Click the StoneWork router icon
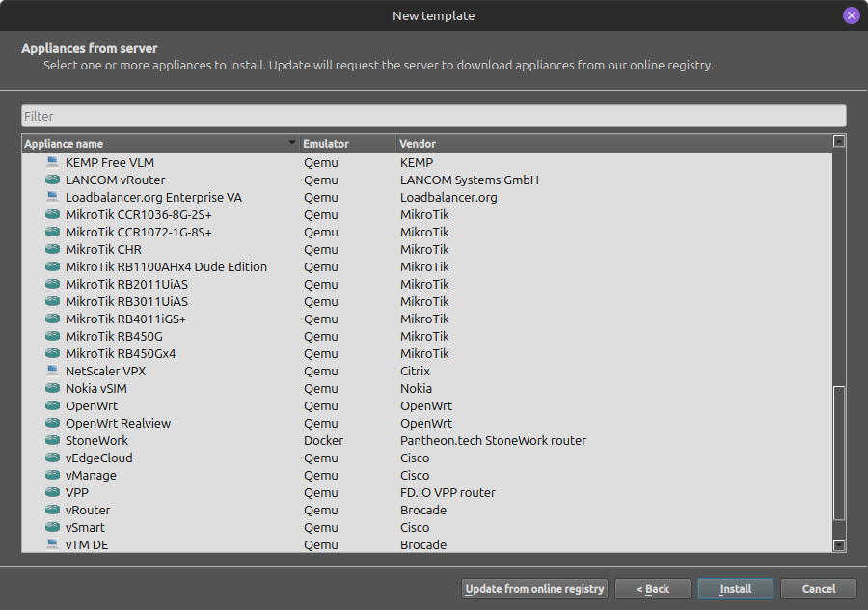The width and height of the screenshot is (868, 610). (x=53, y=440)
